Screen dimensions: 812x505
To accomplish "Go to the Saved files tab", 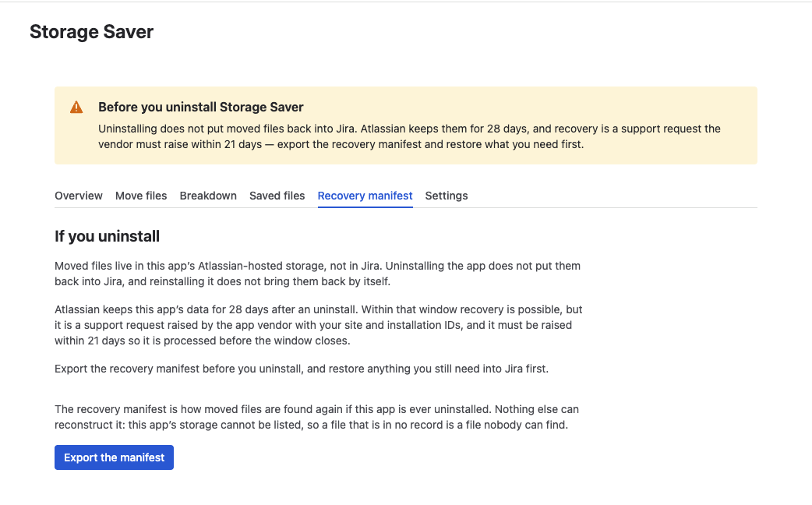I will click(277, 196).
